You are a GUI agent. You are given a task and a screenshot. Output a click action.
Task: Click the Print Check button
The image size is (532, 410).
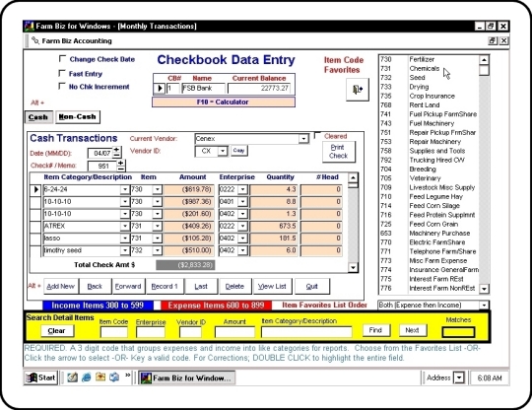[338, 152]
